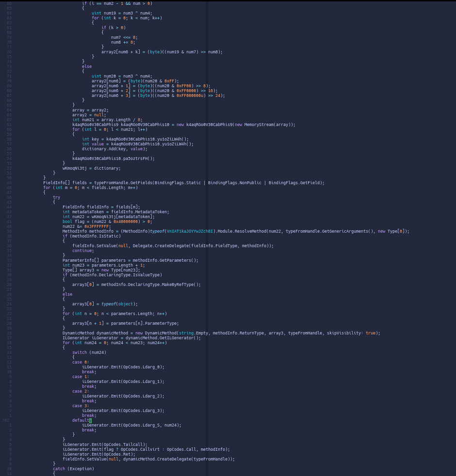Click the 'OpCodes.Ldarg_S, num24' emit line
Screen dimensions: 456x476
tap(131, 426)
